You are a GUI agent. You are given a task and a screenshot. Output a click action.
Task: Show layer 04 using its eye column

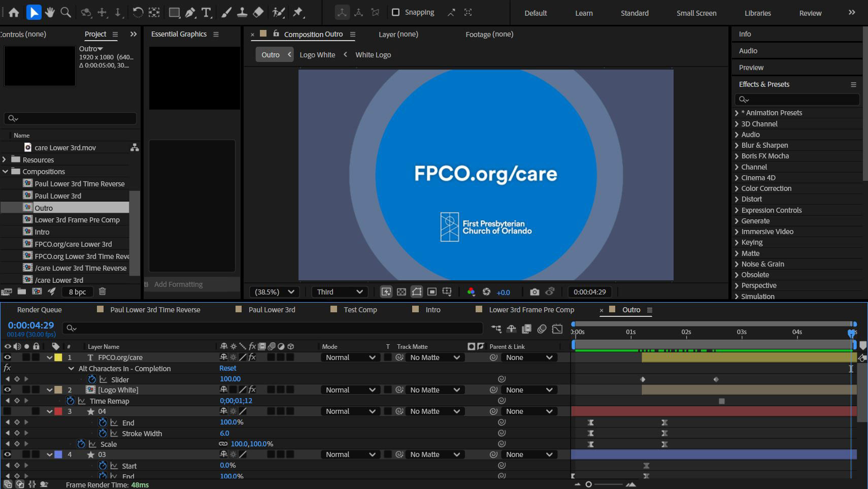coord(7,411)
